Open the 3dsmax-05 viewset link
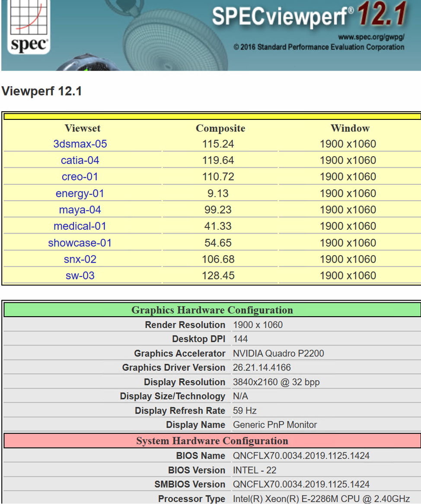Screen dimensions: 421x504 (x=80, y=144)
